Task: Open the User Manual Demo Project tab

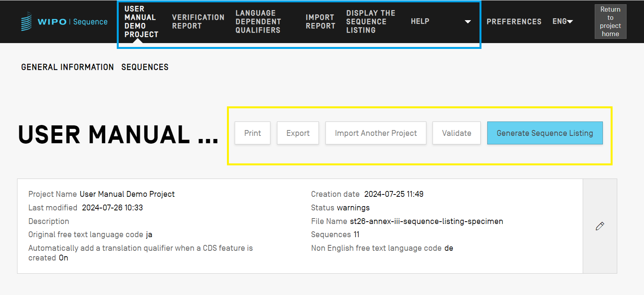Action: coord(141,22)
